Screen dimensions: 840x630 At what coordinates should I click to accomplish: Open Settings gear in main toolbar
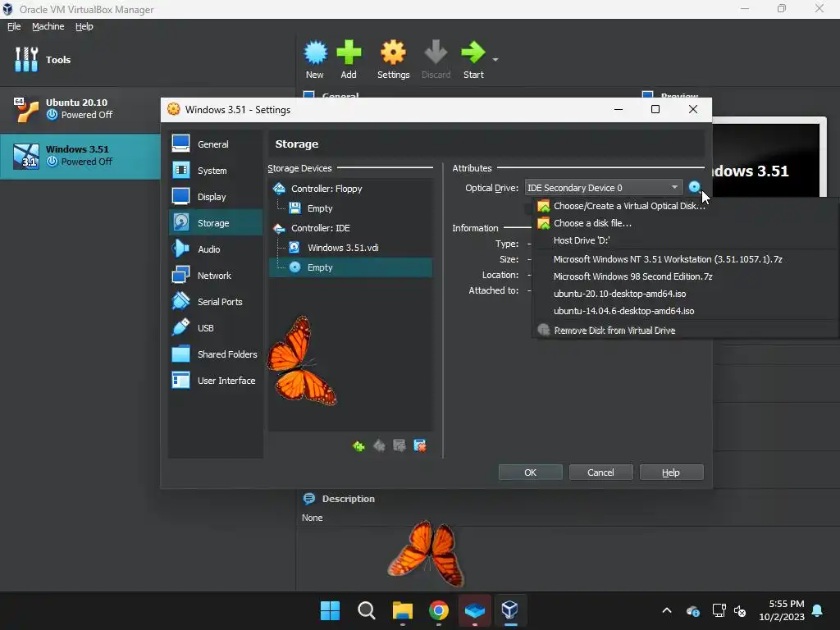[393, 52]
